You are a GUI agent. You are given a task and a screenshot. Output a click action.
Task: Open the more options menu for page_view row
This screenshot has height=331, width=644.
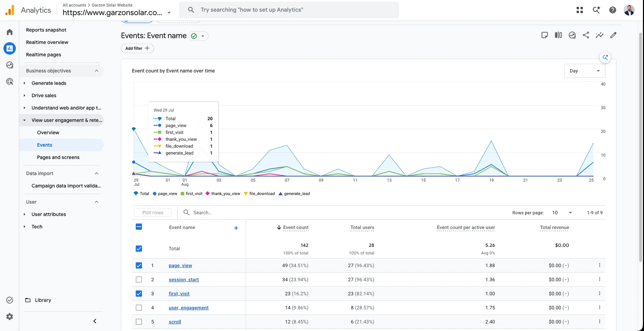[599, 265]
